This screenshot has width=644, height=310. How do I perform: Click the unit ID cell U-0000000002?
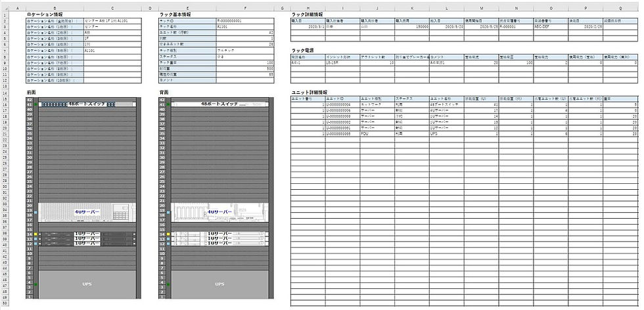(x=342, y=122)
